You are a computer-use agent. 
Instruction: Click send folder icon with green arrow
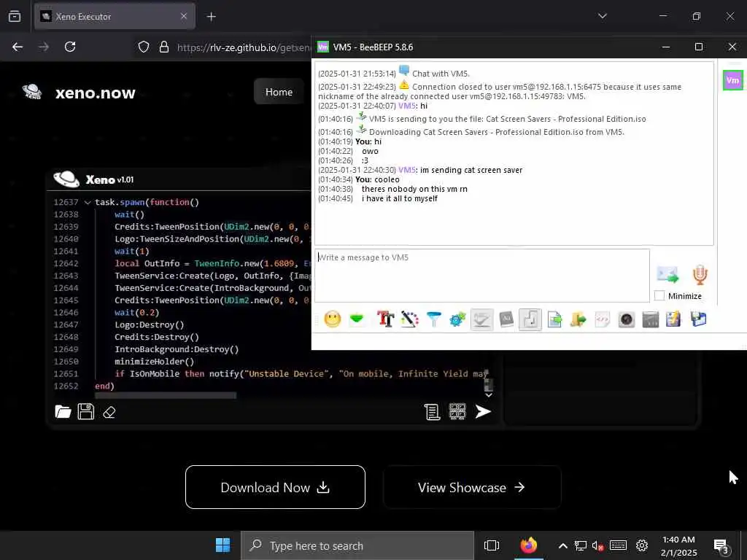578,319
